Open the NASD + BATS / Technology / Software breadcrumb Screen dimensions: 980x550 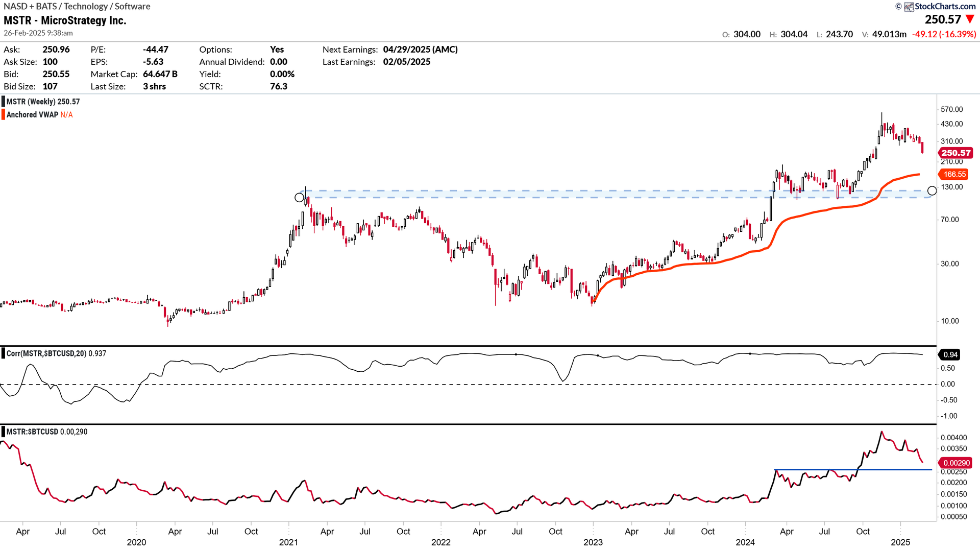pyautogui.click(x=77, y=6)
